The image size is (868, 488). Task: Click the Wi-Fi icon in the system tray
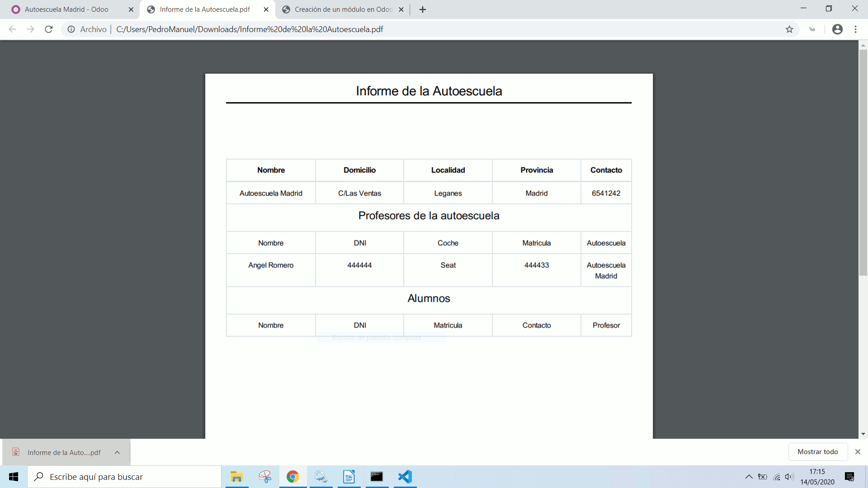[x=776, y=477]
